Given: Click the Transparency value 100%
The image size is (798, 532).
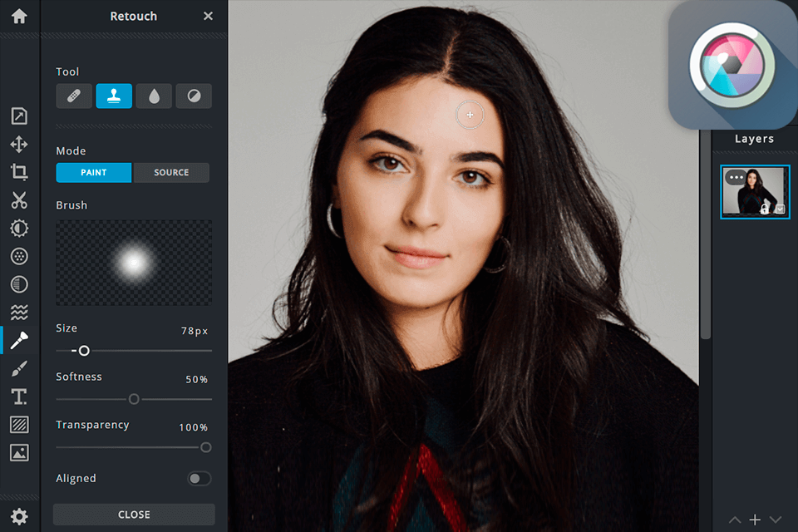Looking at the screenshot, I should click(194, 427).
